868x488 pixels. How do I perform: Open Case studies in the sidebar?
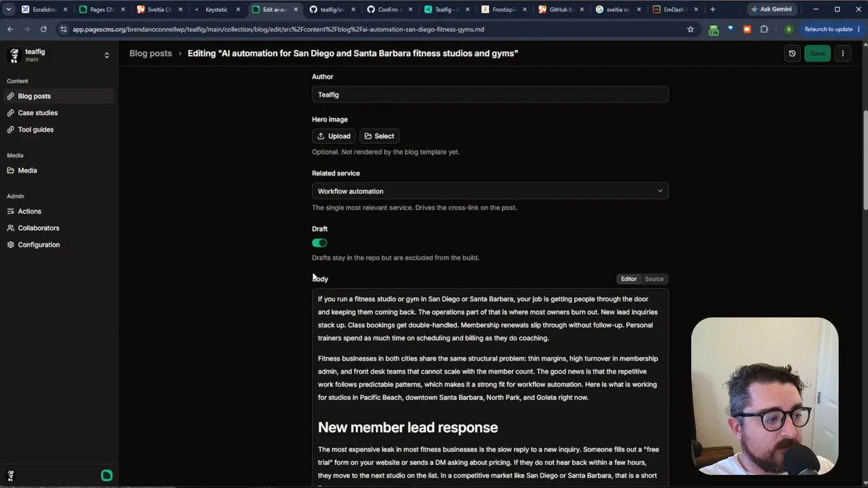[59, 113]
